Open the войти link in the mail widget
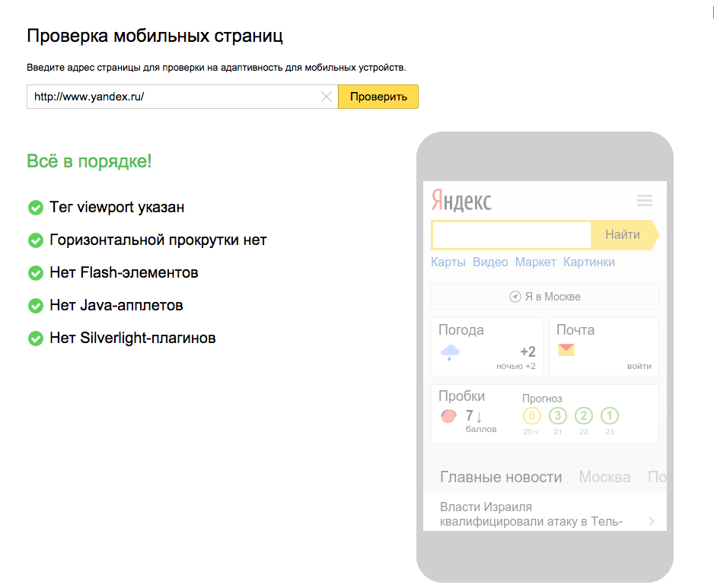The image size is (714, 588). (640, 366)
